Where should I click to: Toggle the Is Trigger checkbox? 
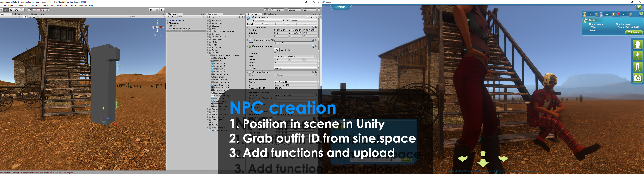tap(275, 53)
